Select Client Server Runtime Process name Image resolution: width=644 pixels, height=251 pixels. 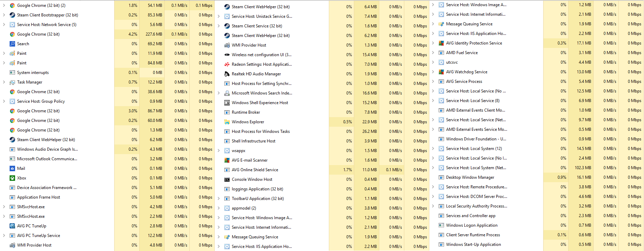(473, 235)
